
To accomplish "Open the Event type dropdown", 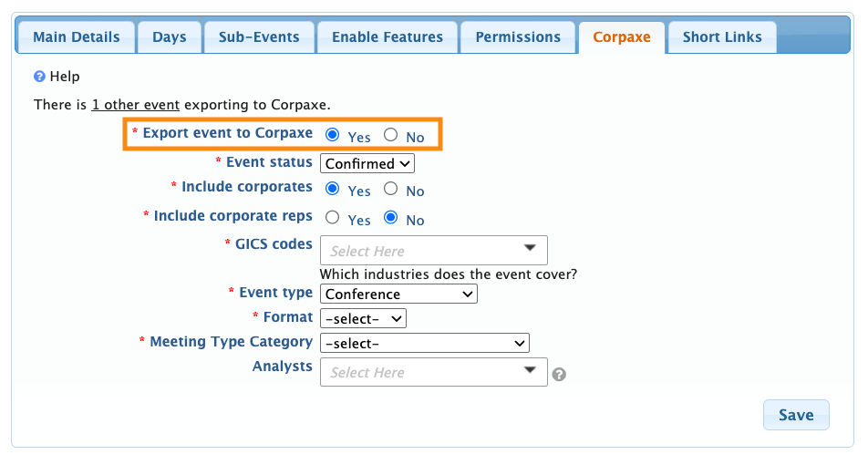I will 398,294.
